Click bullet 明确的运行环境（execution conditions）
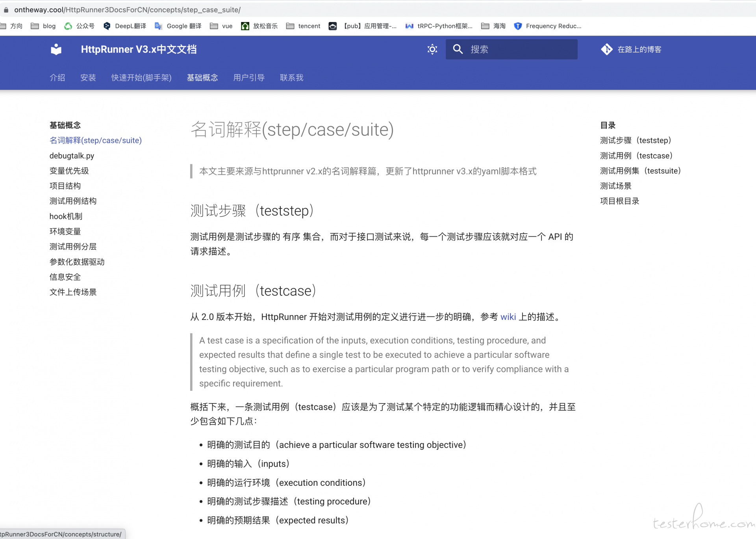756x539 pixels. [287, 483]
